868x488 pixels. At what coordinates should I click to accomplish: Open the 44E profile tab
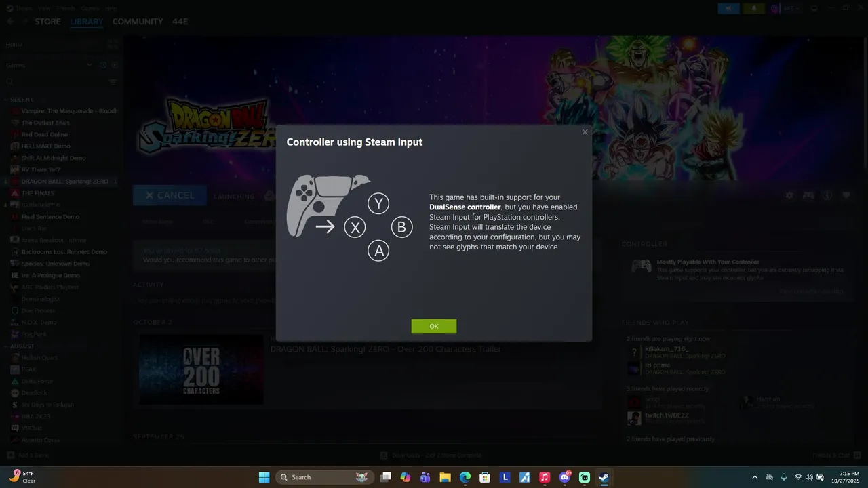point(180,22)
